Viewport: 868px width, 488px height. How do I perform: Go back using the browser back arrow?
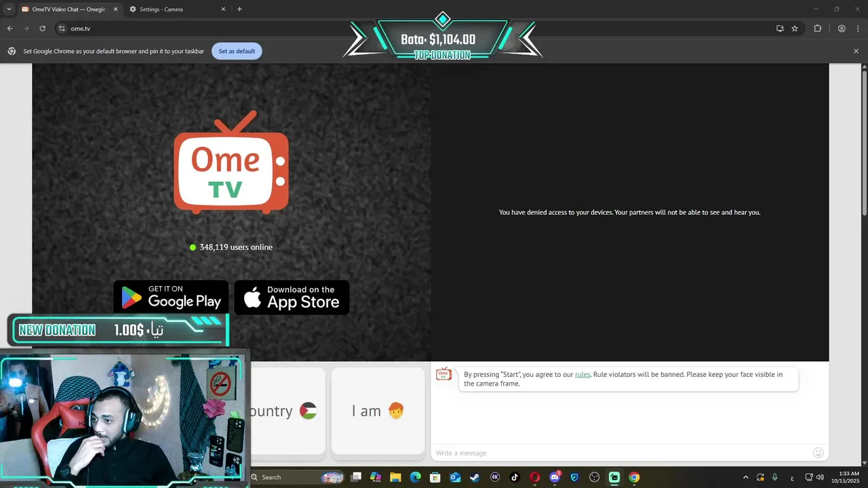pos(9,28)
